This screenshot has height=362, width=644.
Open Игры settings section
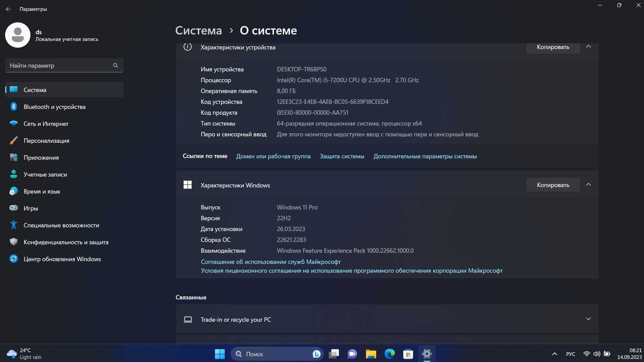click(64, 208)
